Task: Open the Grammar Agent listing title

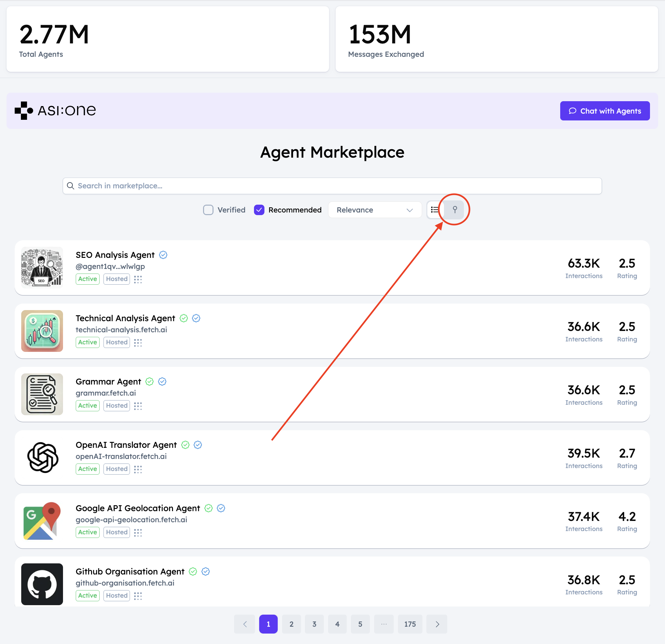Action: click(108, 381)
